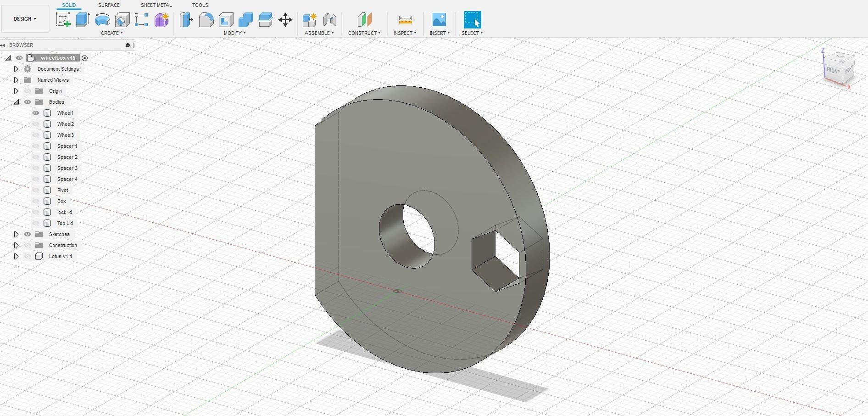The height and width of the screenshot is (416, 868).
Task: Select the Rectangular Pattern tool
Action: click(x=141, y=20)
